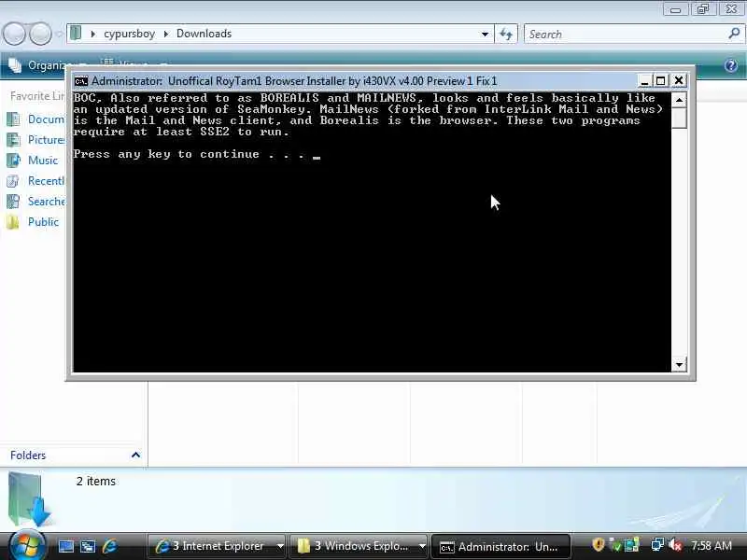Click the Explorer Help question mark
The image size is (747, 560).
tap(731, 65)
